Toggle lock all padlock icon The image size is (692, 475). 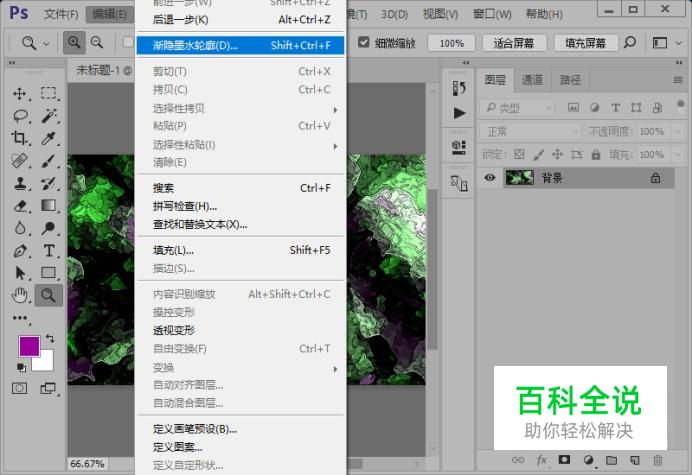click(x=596, y=154)
